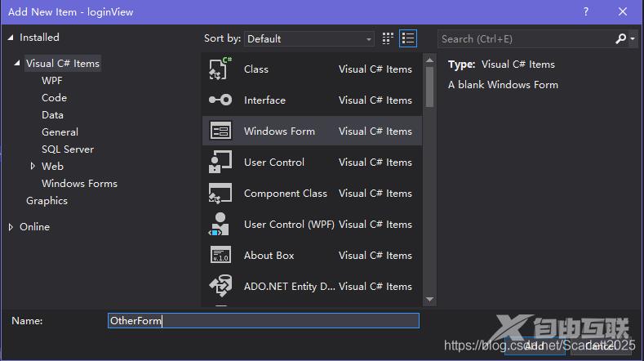This screenshot has height=361, width=644.
Task: Click the Component Class template icon
Action: coord(220,194)
